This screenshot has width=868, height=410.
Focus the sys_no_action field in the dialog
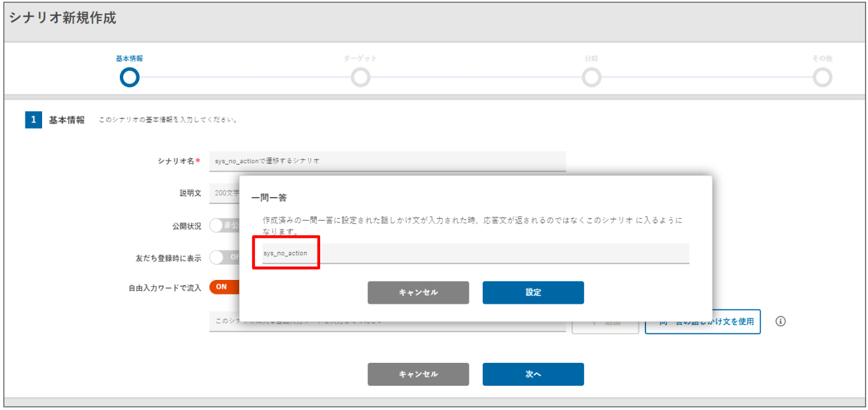(475, 253)
